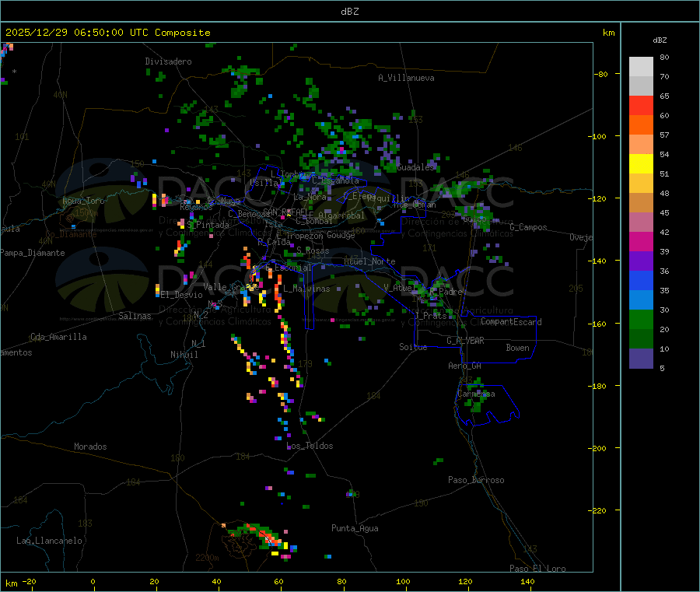The width and height of the screenshot is (700, 592).
Task: Click the Agua_Toro place label
Action: click(83, 201)
